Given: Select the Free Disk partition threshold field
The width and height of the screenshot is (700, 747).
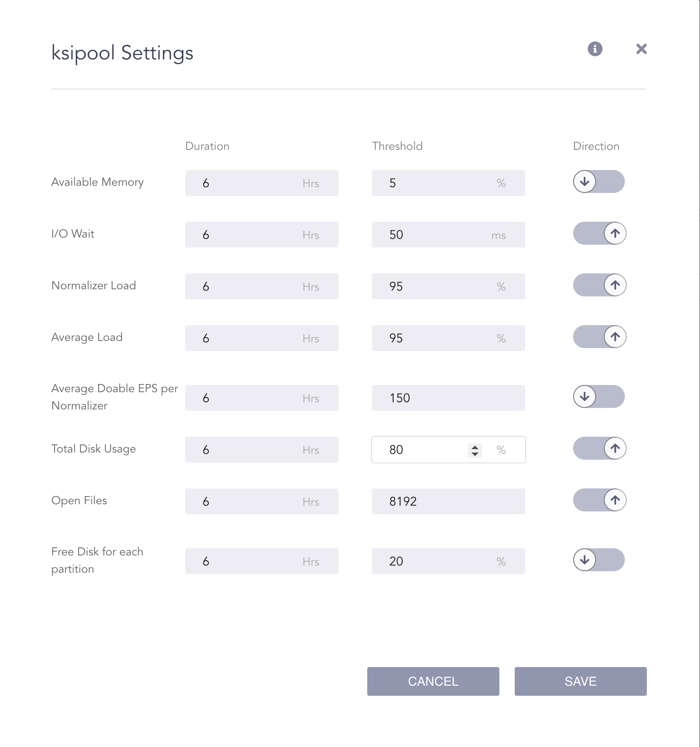Looking at the screenshot, I should tap(448, 561).
